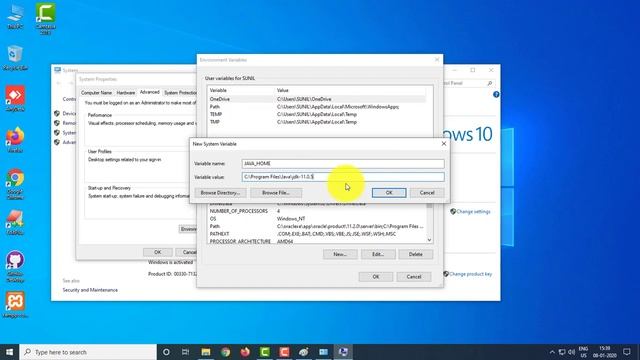Select PATHEXT system variable row
640x360 pixels.
pos(317,234)
